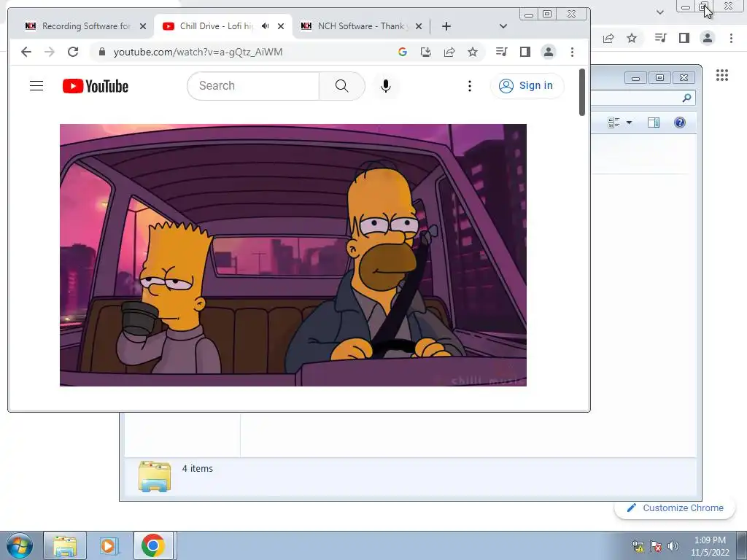Viewport: 747px width, 560px height.
Task: Expand tab search chevron in background Chrome
Action: tap(659, 12)
